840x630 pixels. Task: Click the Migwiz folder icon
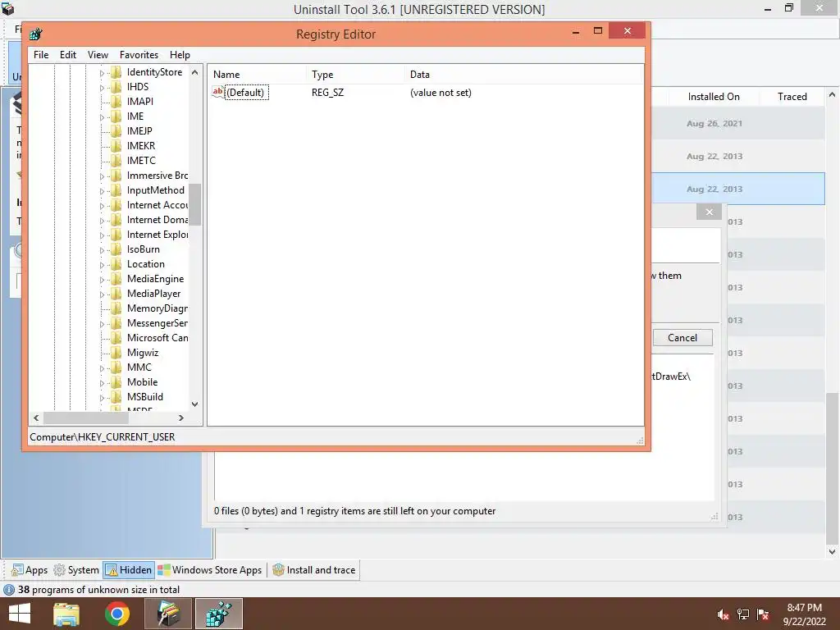(x=116, y=353)
